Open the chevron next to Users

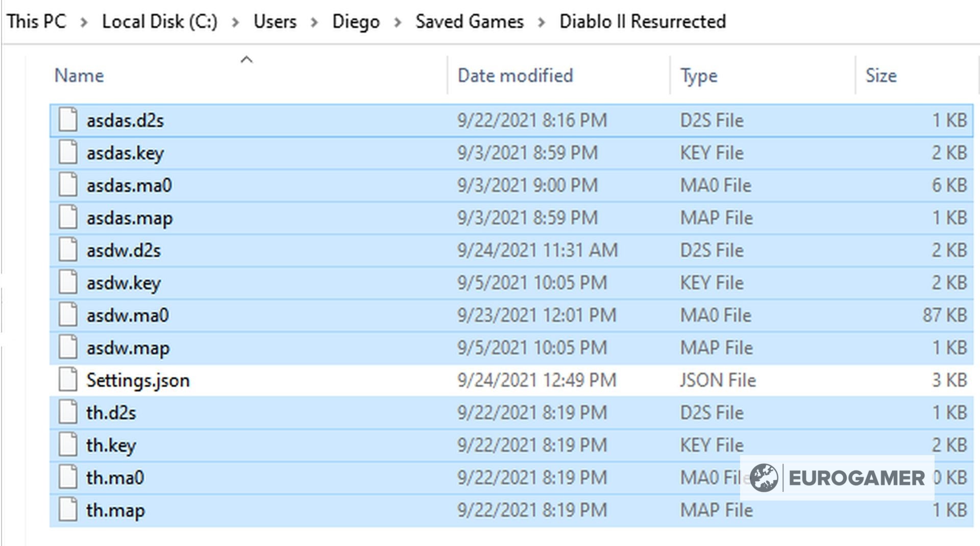314,21
